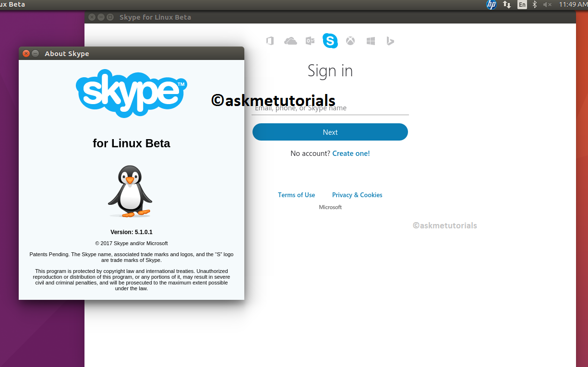Open the HP indicator in the top panel

click(x=492, y=5)
